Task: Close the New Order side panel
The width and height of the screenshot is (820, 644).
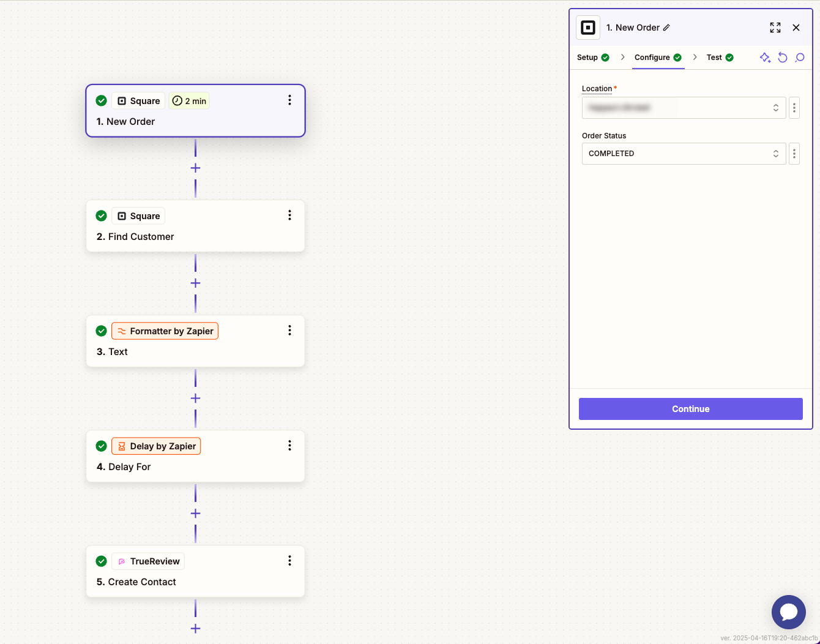Action: (x=796, y=28)
